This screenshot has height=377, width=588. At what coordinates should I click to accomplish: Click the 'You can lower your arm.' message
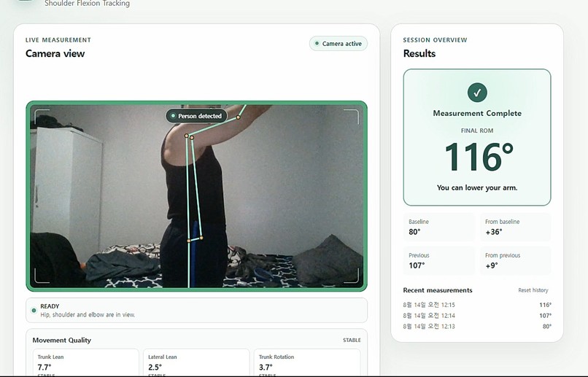pyautogui.click(x=477, y=187)
